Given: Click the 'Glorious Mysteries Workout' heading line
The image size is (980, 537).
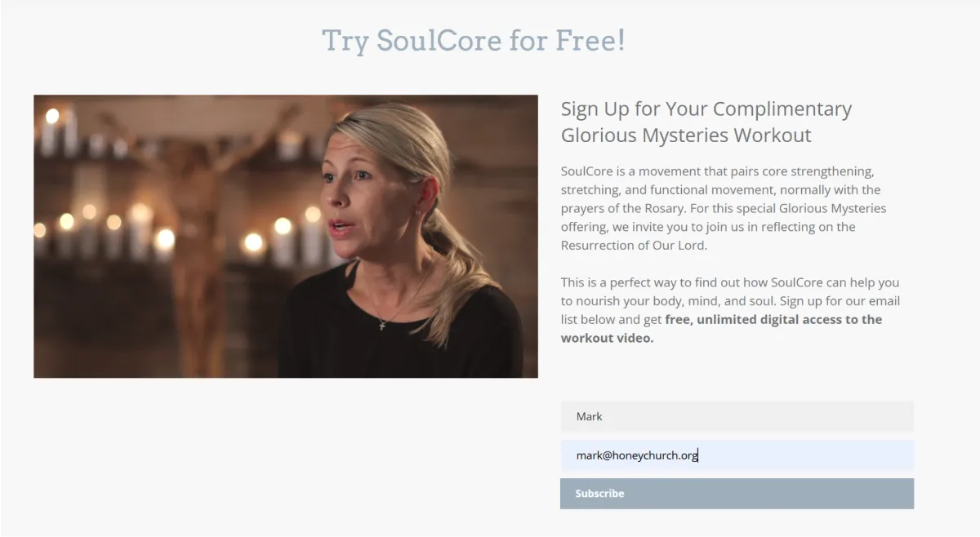Looking at the screenshot, I should [x=686, y=135].
